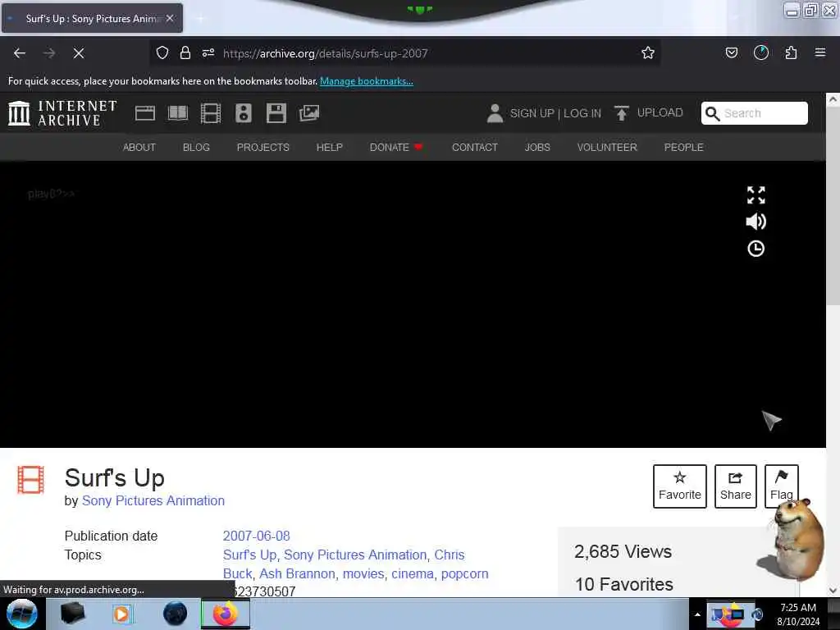Go back with the browser back arrow
This screenshot has height=630, width=840.
(20, 53)
